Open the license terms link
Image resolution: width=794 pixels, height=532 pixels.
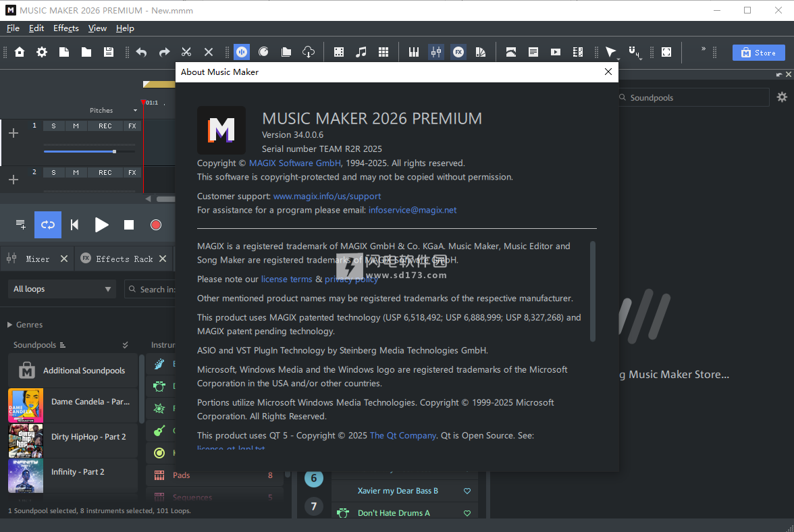click(x=286, y=279)
